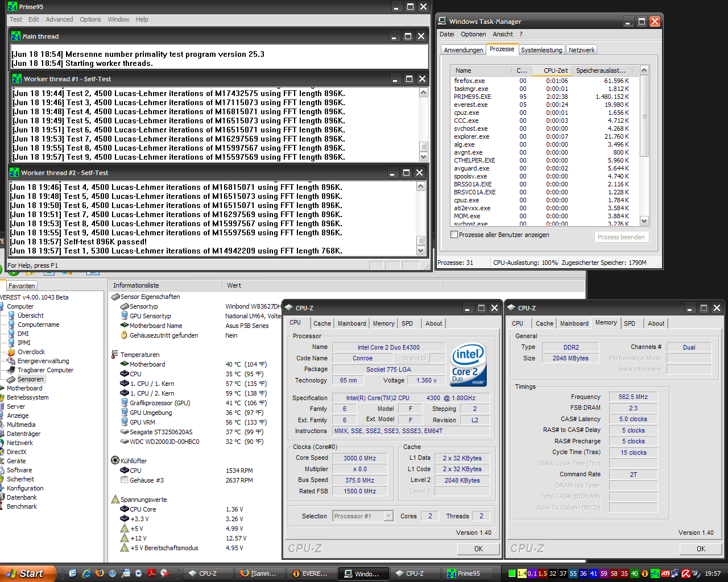The width and height of the screenshot is (728, 582).
Task: Switch to the Systemleistung tab
Action: (541, 50)
